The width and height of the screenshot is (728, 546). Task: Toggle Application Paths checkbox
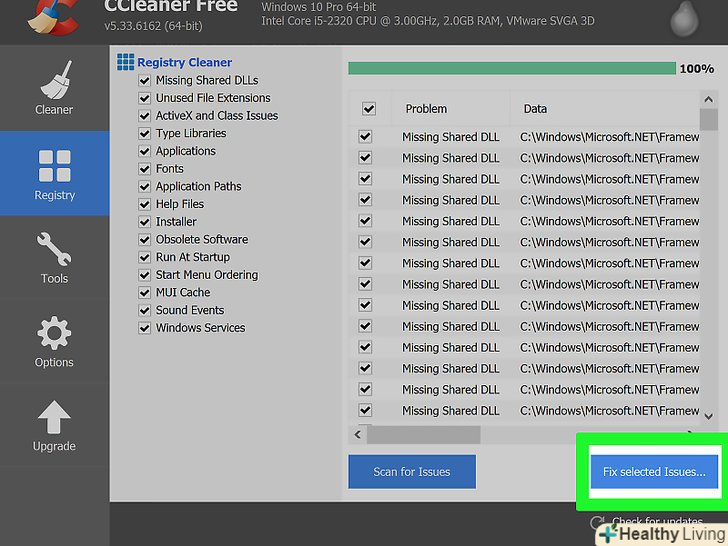[144, 186]
